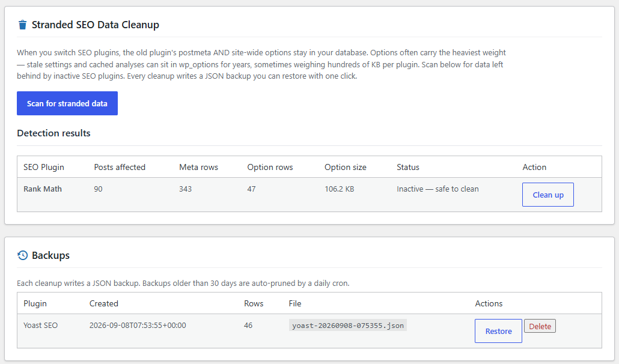Select the option rows value 47
The image size is (619, 364).
click(x=251, y=189)
